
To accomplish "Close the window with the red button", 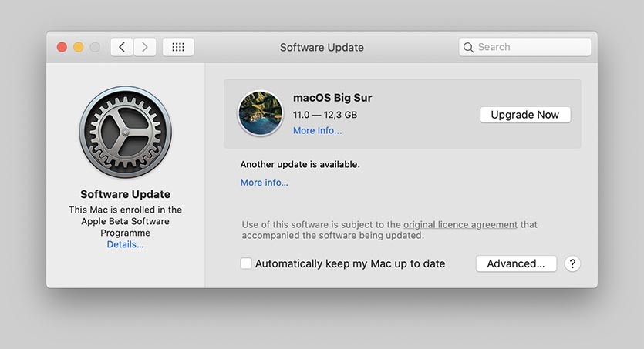I will tap(62, 47).
